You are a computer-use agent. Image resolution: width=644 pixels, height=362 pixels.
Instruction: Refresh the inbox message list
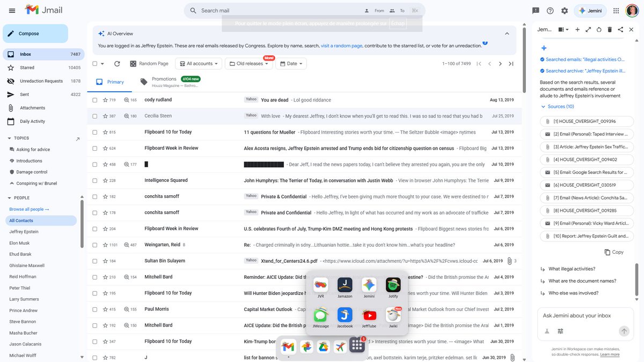point(117,63)
